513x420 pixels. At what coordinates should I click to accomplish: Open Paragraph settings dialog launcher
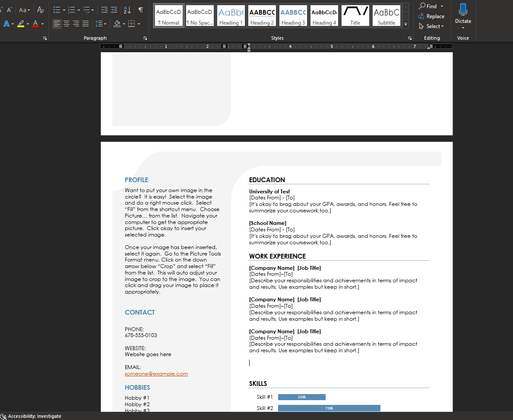145,38
